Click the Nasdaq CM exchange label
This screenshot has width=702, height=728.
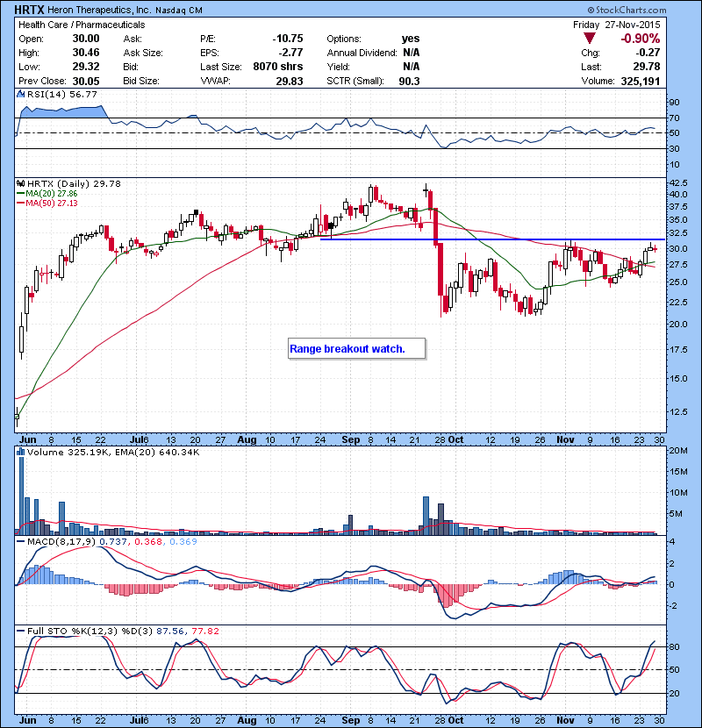tap(179, 11)
